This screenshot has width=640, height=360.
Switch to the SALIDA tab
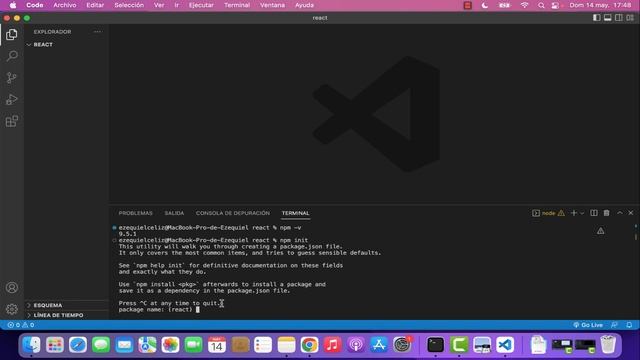click(x=174, y=213)
